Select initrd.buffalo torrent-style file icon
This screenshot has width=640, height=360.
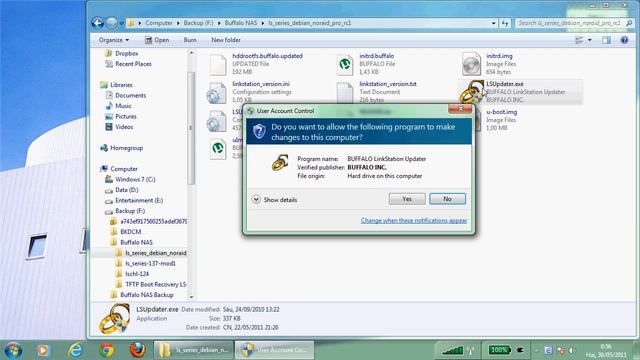click(x=344, y=64)
